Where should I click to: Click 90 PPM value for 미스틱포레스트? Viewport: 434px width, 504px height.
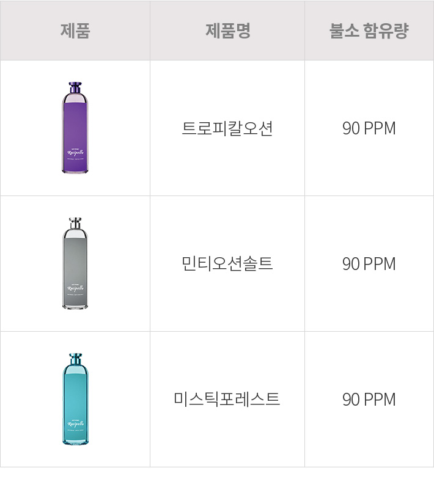point(369,400)
